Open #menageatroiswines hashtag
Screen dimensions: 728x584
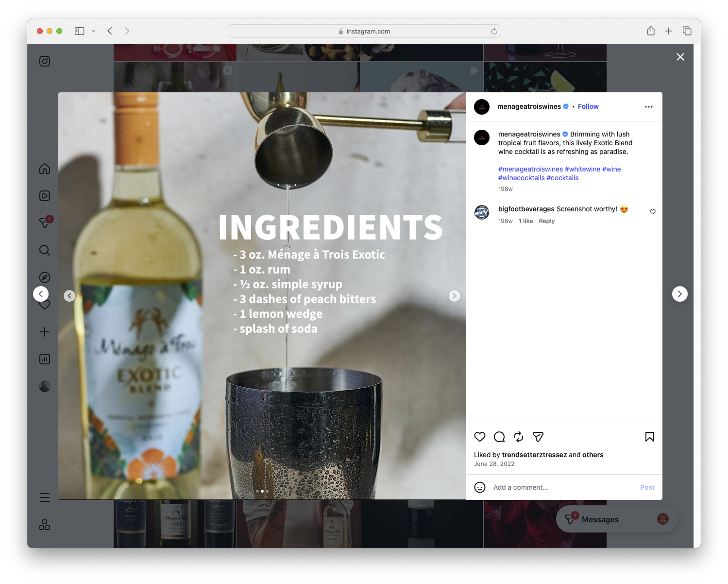pos(530,169)
